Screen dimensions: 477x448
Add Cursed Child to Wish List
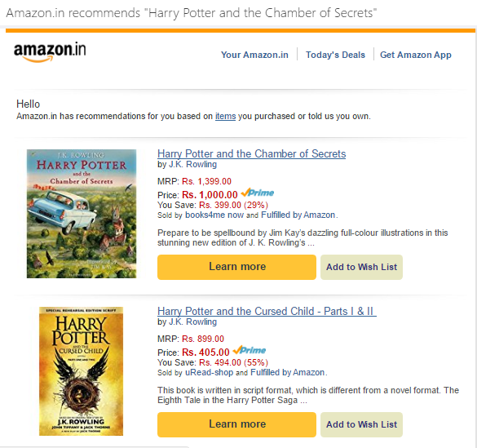pyautogui.click(x=361, y=424)
